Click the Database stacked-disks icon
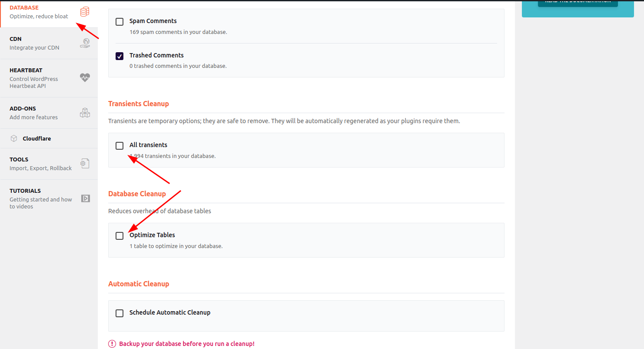The image size is (644, 349). [85, 12]
